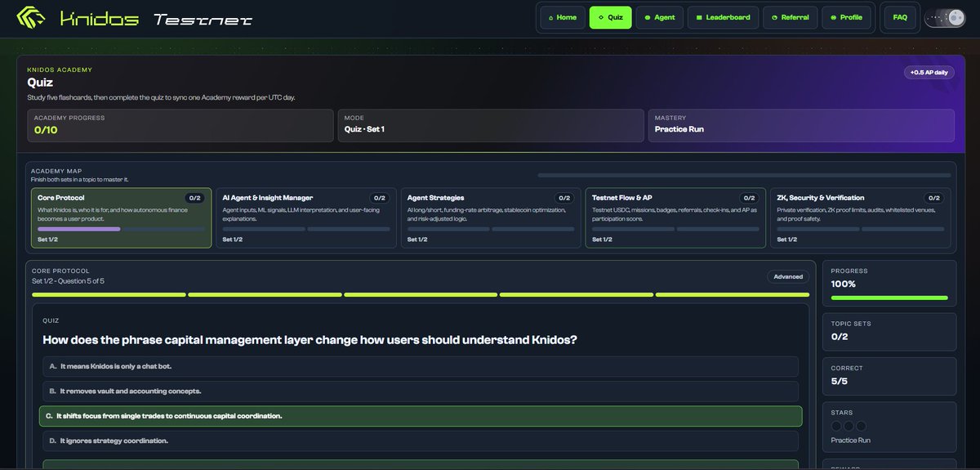Click 0/2 badge on AI Agent & Insight Manager
Screen dimensions: 980x470
380,198
